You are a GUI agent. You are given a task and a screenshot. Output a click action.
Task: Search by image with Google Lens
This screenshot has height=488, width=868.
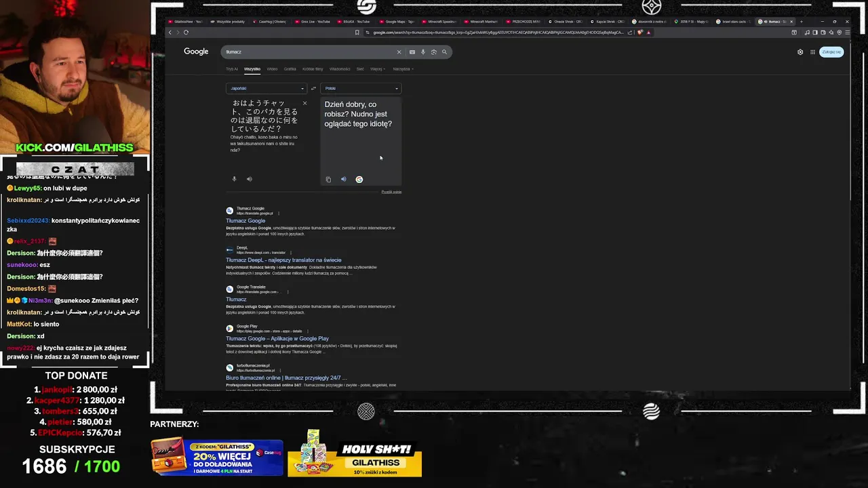point(433,52)
